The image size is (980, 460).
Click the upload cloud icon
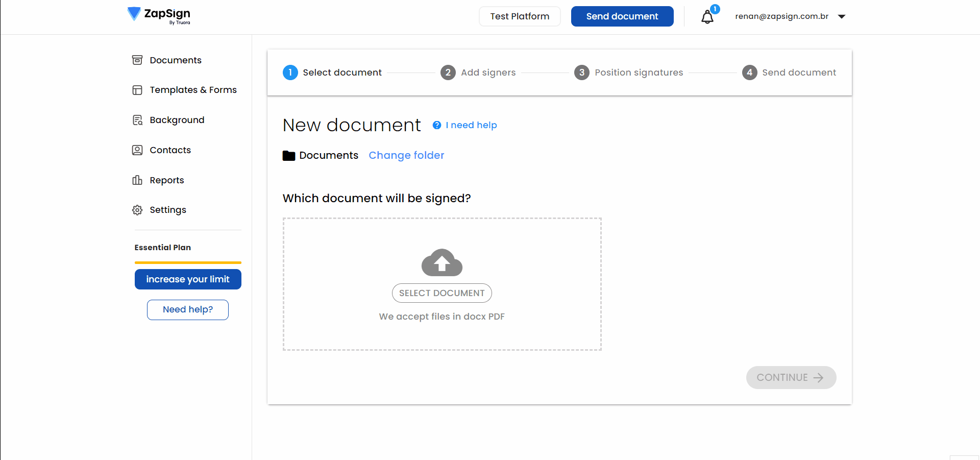pos(442,262)
